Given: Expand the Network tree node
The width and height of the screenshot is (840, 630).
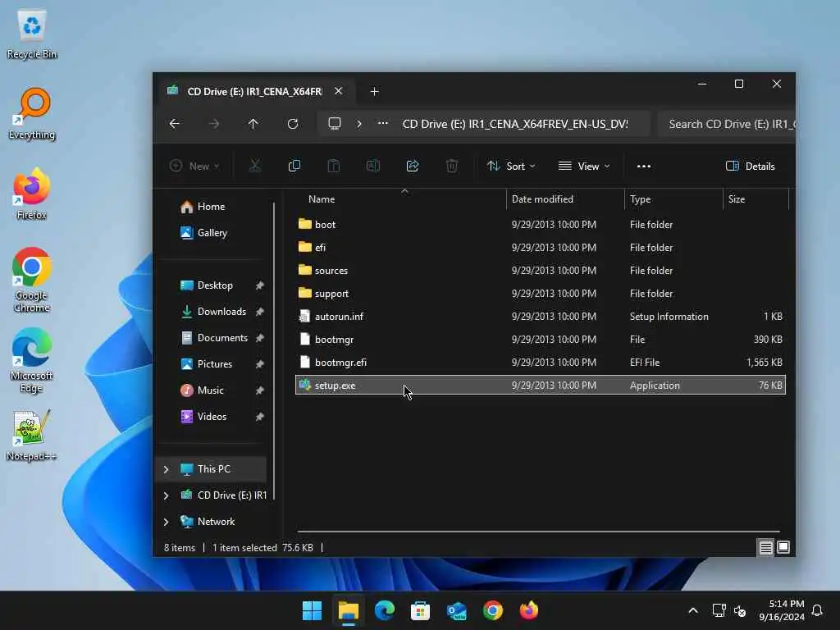Looking at the screenshot, I should click(166, 522).
